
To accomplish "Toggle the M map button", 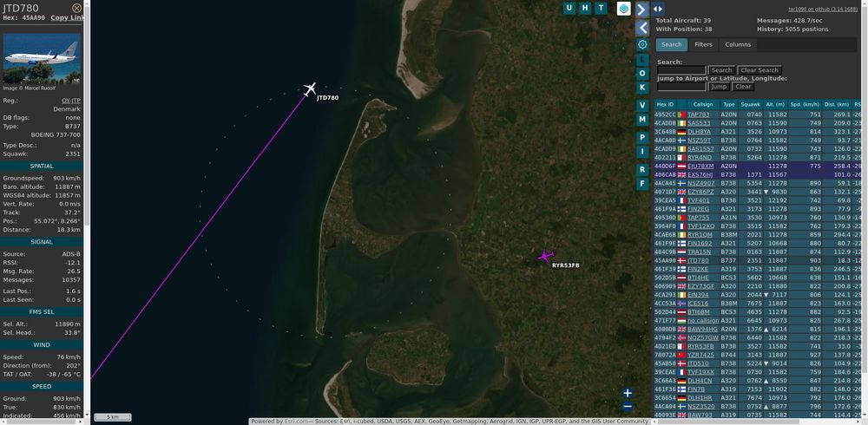I will coord(642,119).
